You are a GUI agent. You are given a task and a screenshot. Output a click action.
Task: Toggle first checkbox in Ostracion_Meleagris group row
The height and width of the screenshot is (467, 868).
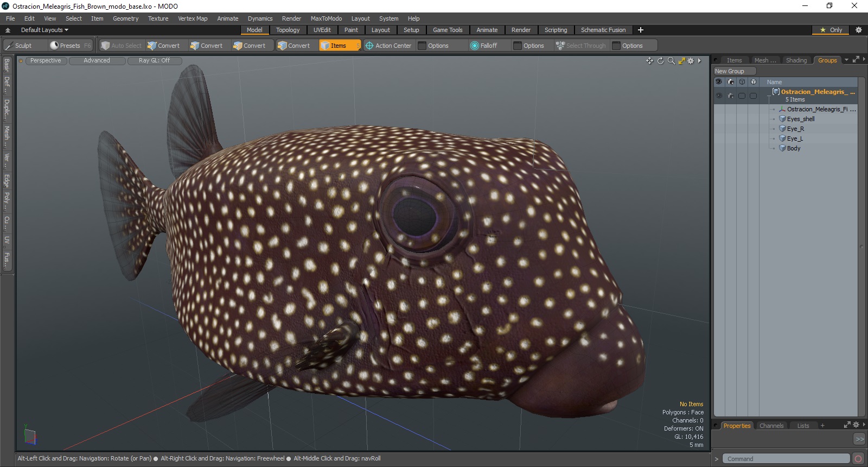(x=742, y=96)
